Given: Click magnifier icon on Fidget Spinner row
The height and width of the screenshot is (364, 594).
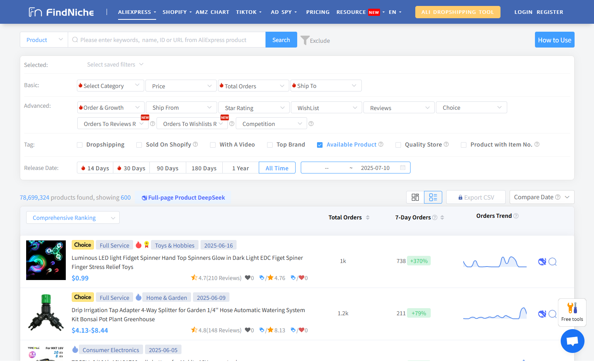Looking at the screenshot, I should [x=553, y=261].
